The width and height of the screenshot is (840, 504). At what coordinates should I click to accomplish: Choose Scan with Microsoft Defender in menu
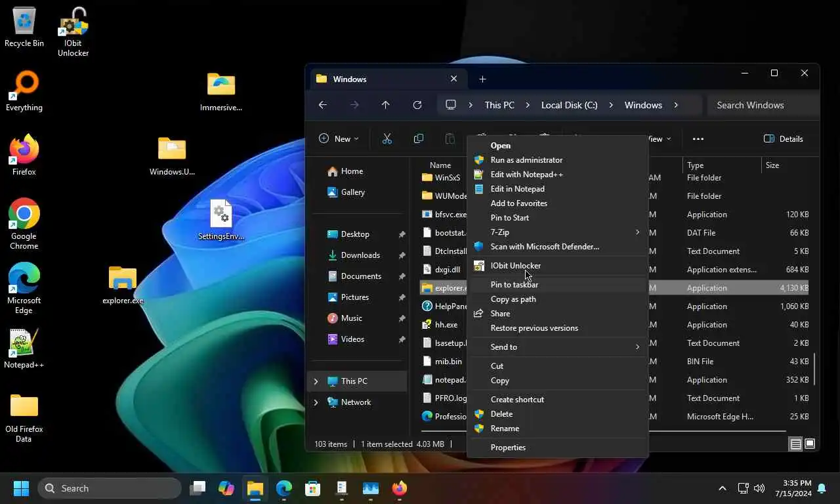[x=557, y=247]
